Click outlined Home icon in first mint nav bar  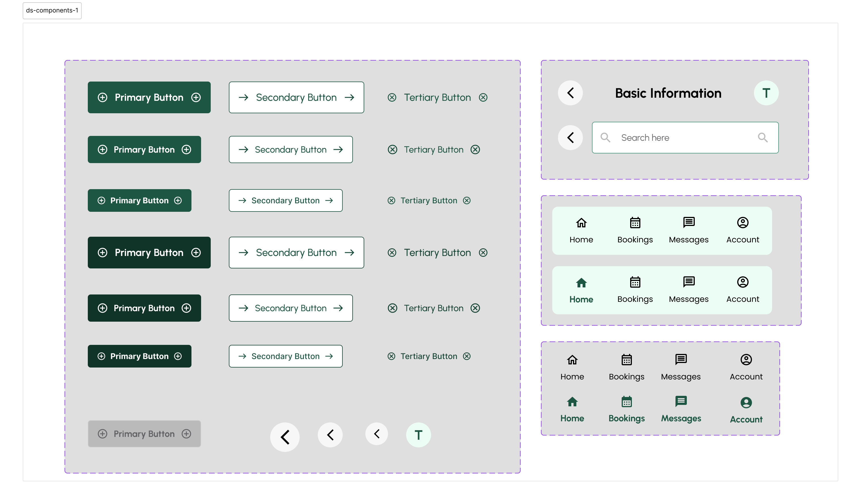pyautogui.click(x=581, y=223)
